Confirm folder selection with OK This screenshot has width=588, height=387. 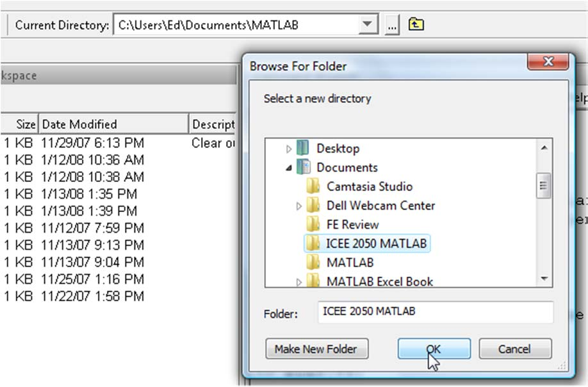coord(434,349)
